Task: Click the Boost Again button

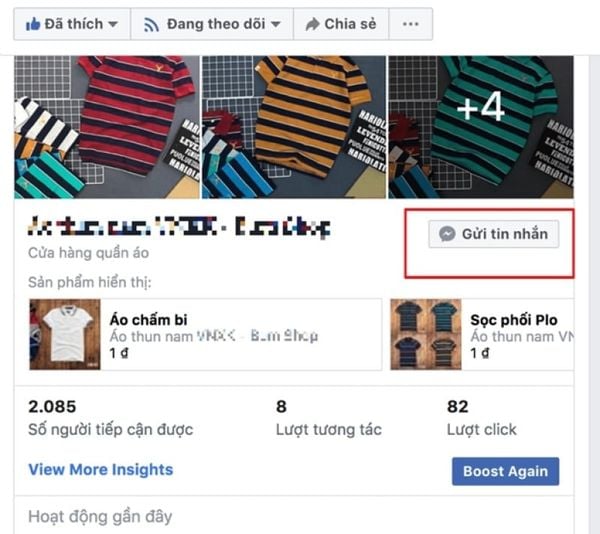Action: click(505, 471)
